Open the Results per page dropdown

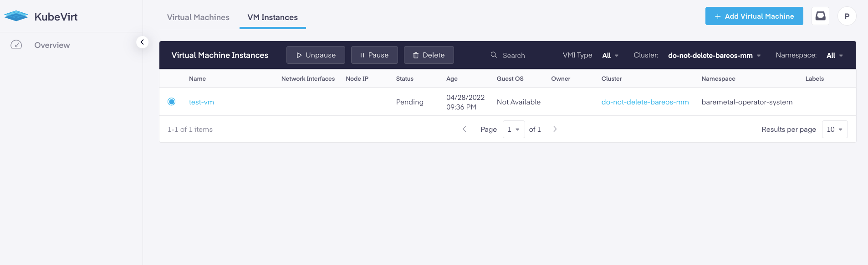point(835,129)
